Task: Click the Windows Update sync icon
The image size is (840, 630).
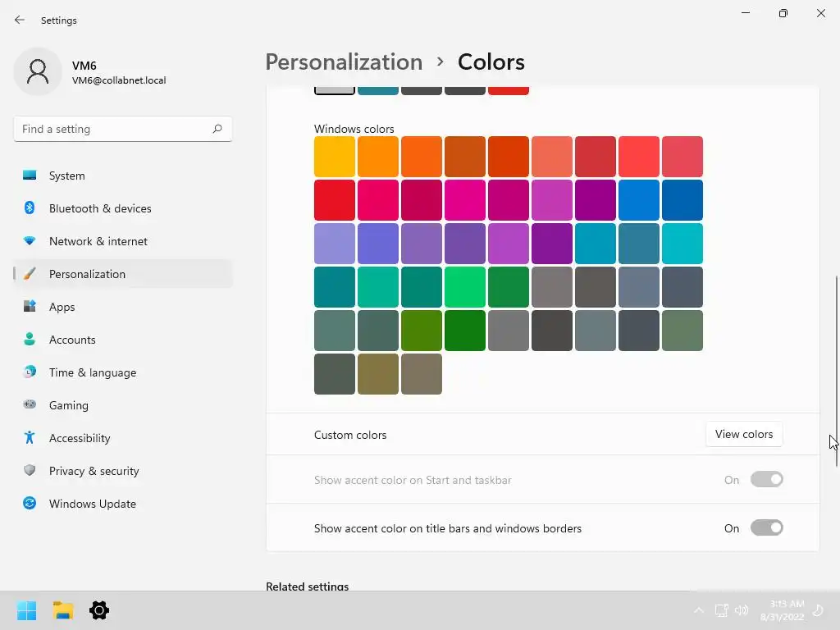Action: point(30,503)
